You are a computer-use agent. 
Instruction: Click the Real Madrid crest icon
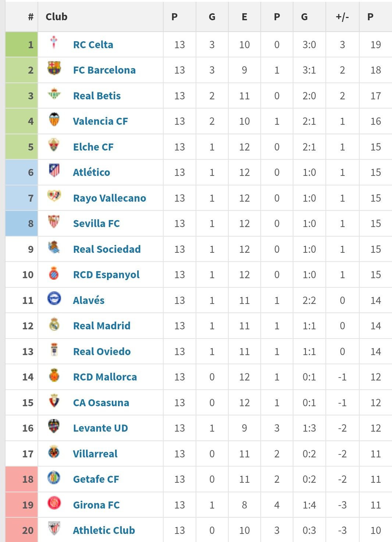tap(54, 324)
